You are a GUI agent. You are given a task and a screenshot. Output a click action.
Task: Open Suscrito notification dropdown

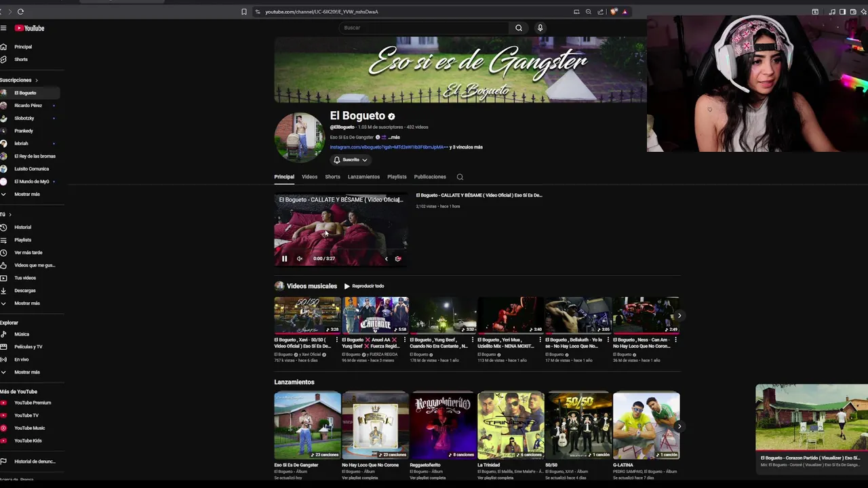[x=350, y=160]
